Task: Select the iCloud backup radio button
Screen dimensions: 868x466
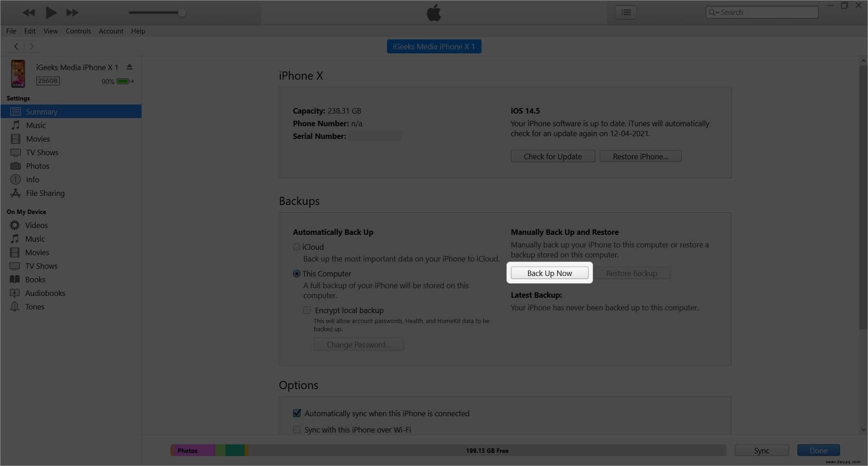Action: (297, 247)
